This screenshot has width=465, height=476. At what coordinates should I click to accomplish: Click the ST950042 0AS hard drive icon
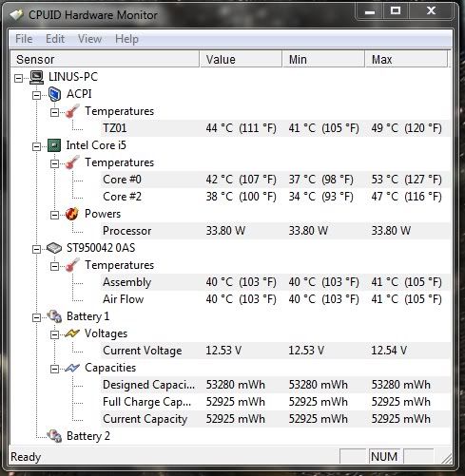pyautogui.click(x=54, y=248)
